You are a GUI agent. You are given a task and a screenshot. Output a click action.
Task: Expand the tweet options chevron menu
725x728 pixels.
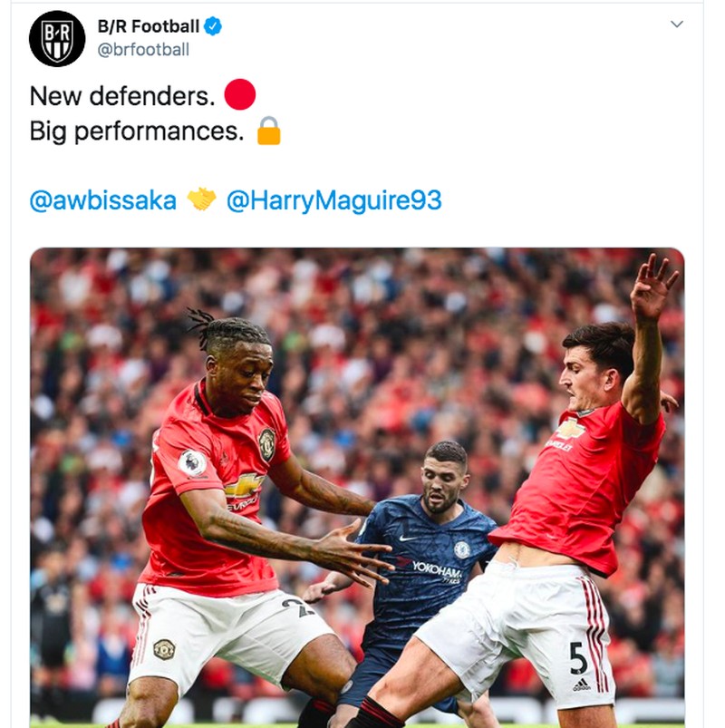point(676,24)
